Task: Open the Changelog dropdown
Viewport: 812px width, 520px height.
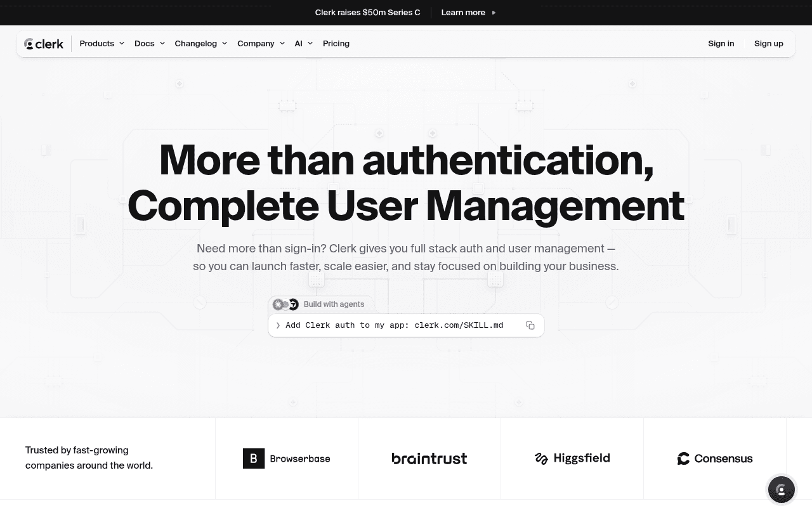Action: pyautogui.click(x=201, y=44)
